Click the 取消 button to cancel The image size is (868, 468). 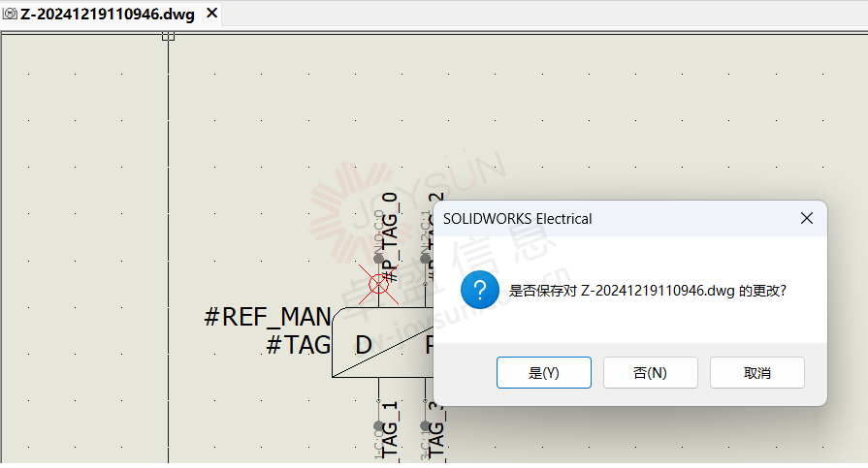click(x=757, y=372)
